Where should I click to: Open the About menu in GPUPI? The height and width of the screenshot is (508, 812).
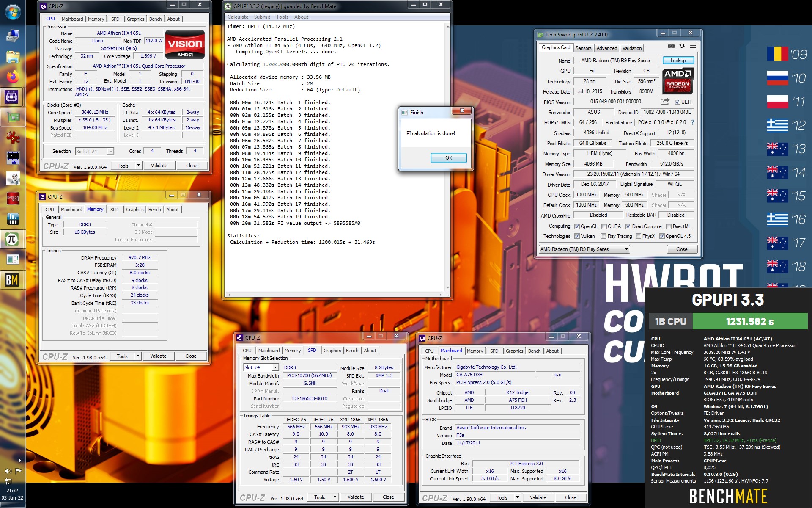pos(301,17)
